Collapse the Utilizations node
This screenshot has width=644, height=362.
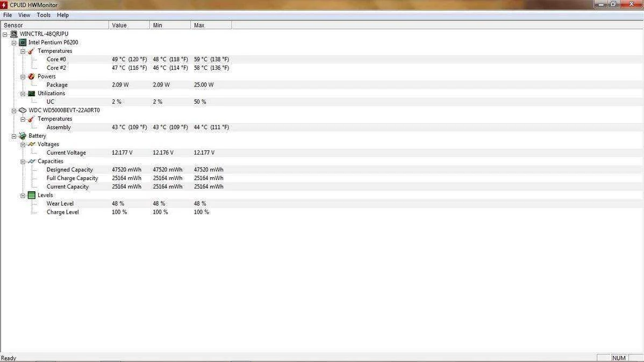click(23, 93)
